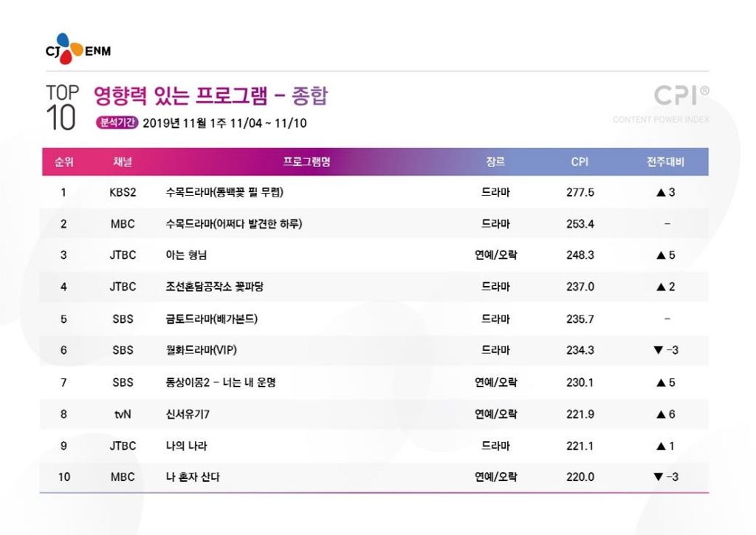
Task: Select the KBS2 channel cell
Action: (123, 192)
